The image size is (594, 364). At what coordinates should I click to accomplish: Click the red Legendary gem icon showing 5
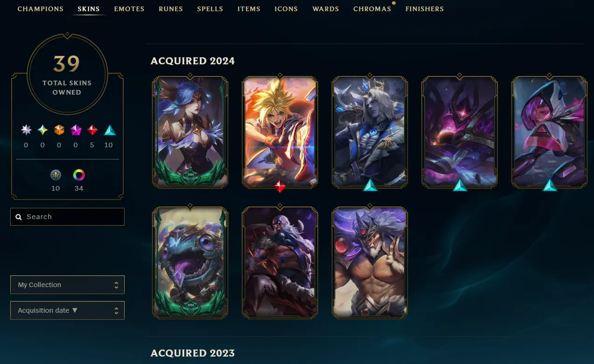tap(92, 130)
